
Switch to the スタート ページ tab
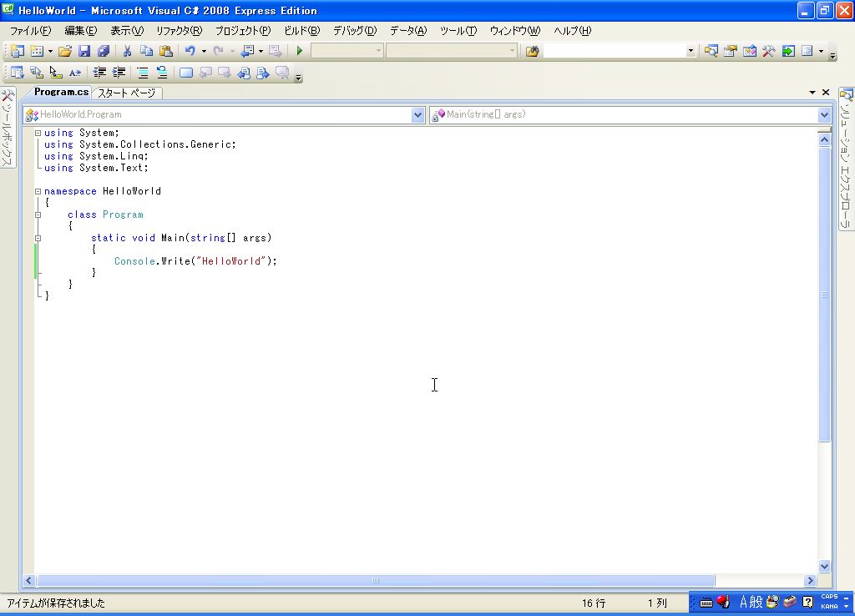127,93
